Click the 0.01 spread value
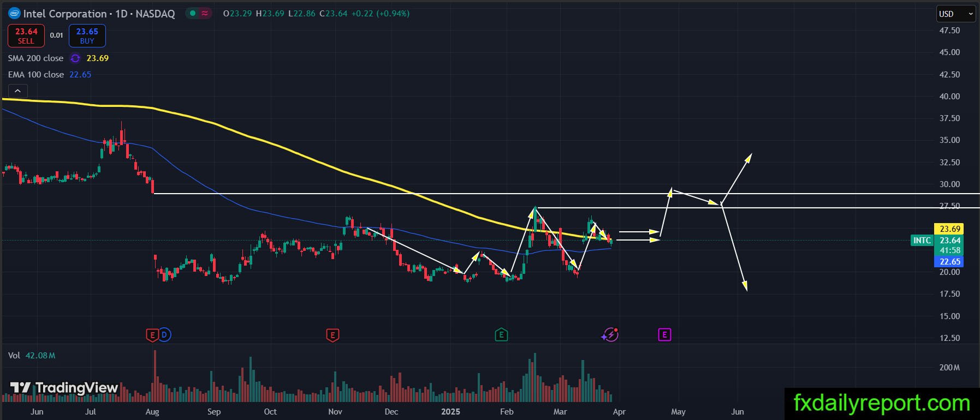 57,35
